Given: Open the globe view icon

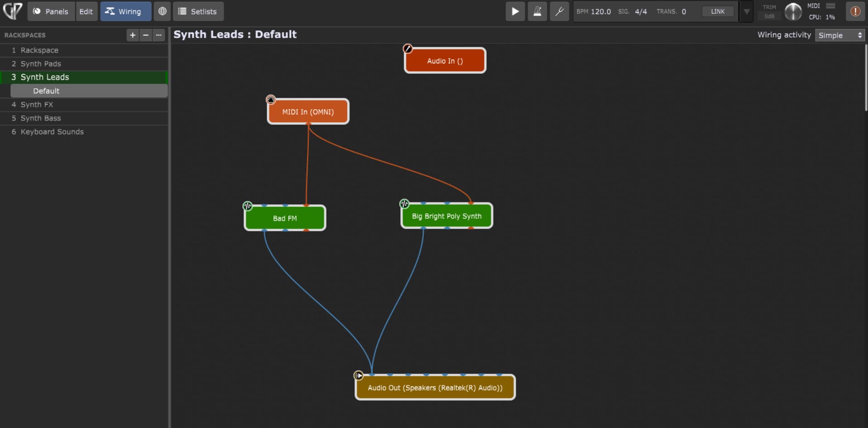Looking at the screenshot, I should [162, 11].
